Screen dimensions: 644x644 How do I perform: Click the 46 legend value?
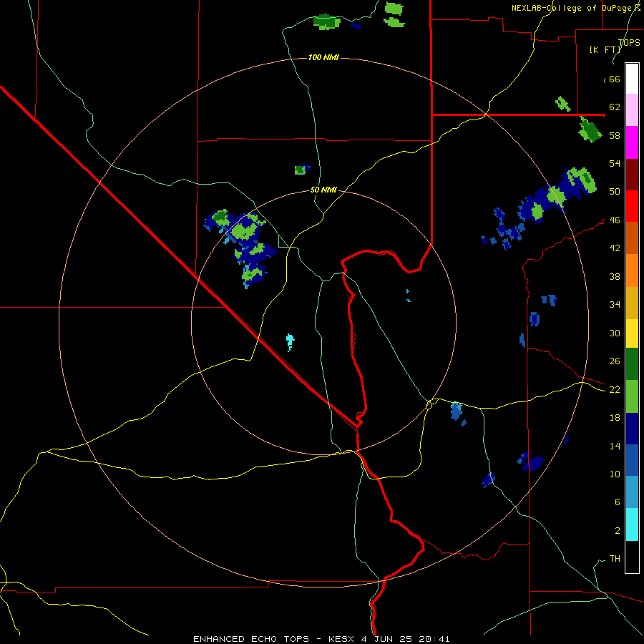[615, 220]
